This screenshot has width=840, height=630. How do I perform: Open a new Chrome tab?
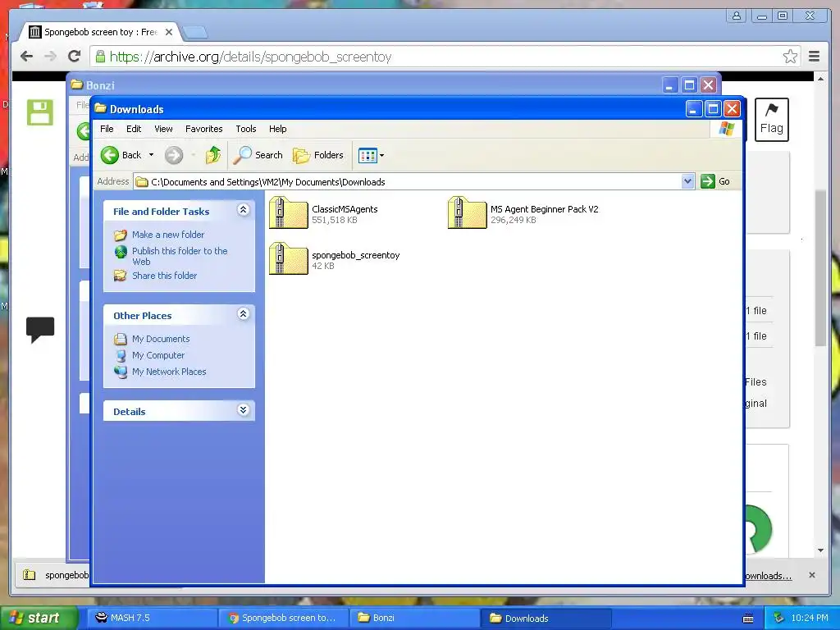pyautogui.click(x=195, y=33)
